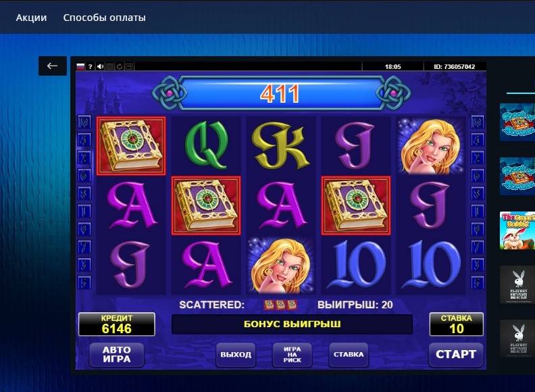Click the ВЫХОД button
535x392 pixels.
[236, 355]
